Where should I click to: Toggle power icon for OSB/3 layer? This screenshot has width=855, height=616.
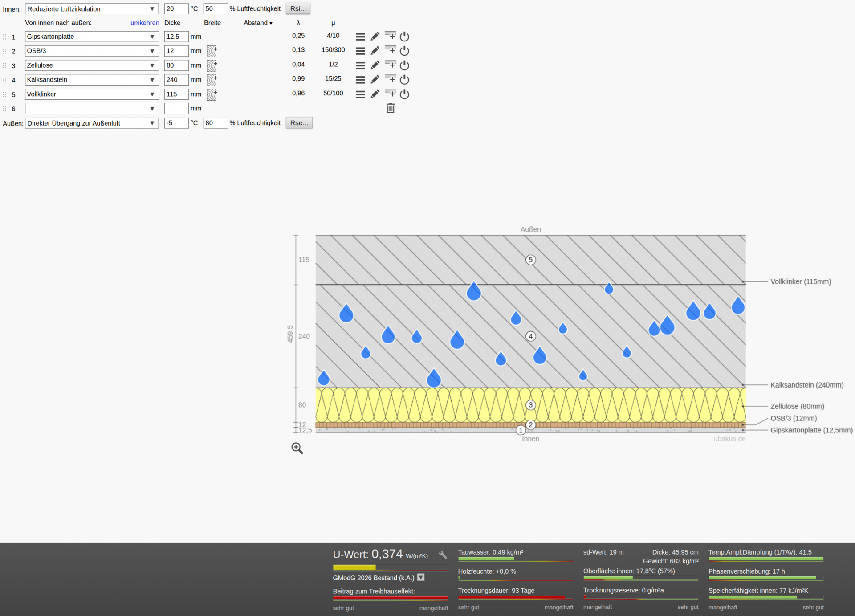click(x=404, y=51)
